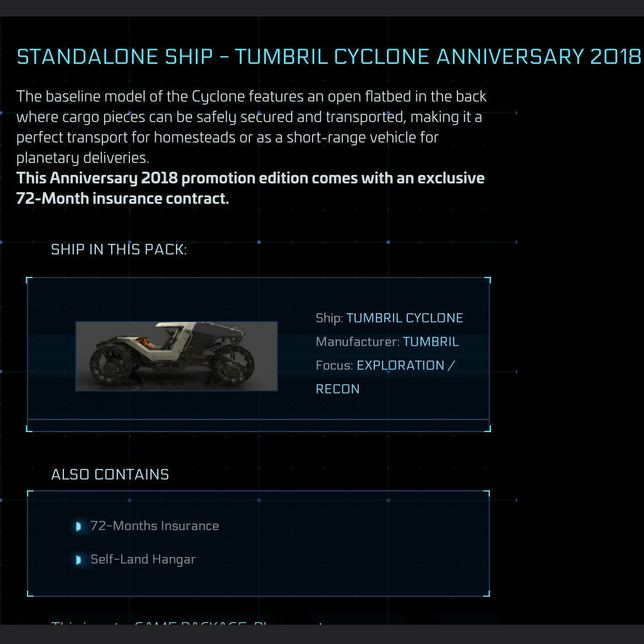Click the Tumbril Cyclone vehicle thumbnail
This screenshot has height=644, width=644.
pos(177,356)
